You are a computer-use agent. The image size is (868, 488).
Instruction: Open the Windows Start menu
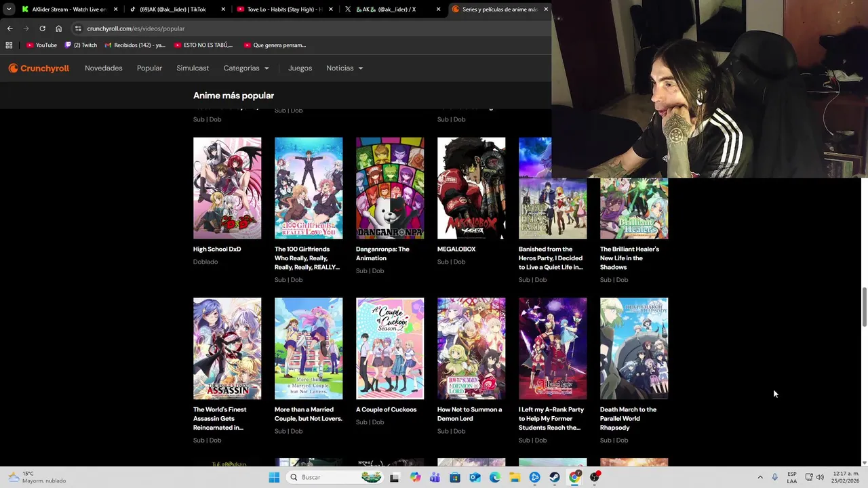pos(274,477)
